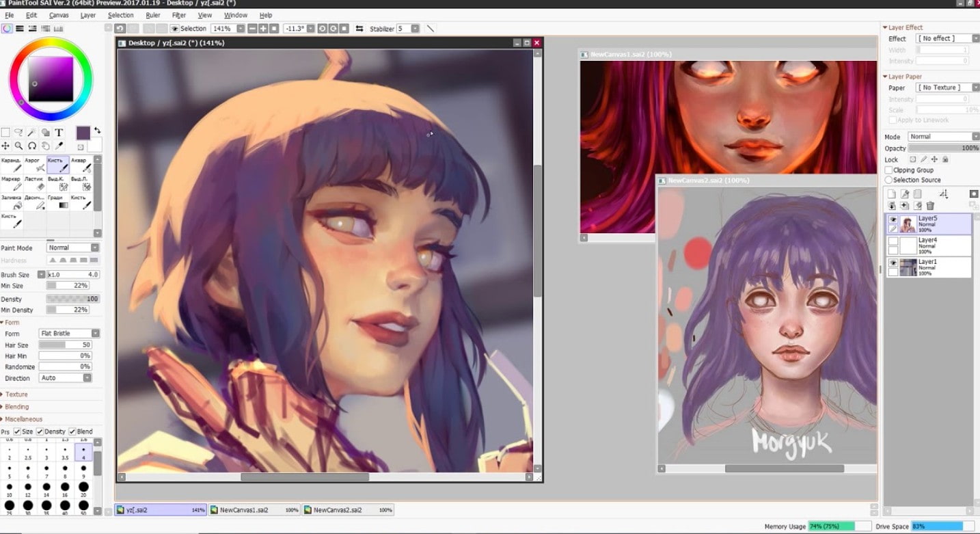The image size is (980, 534).
Task: Select the Magic Wand selection tool
Action: [32, 133]
